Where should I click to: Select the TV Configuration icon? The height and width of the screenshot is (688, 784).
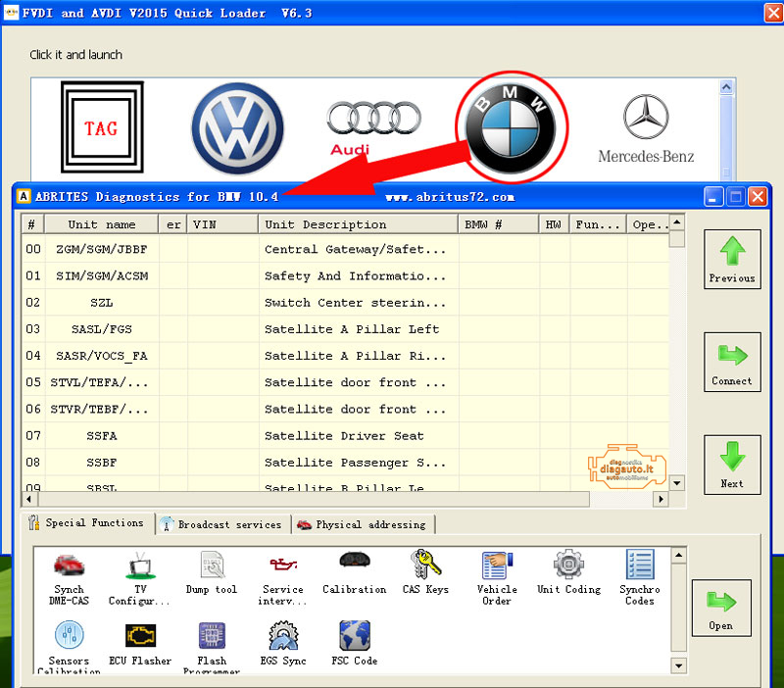140,576
